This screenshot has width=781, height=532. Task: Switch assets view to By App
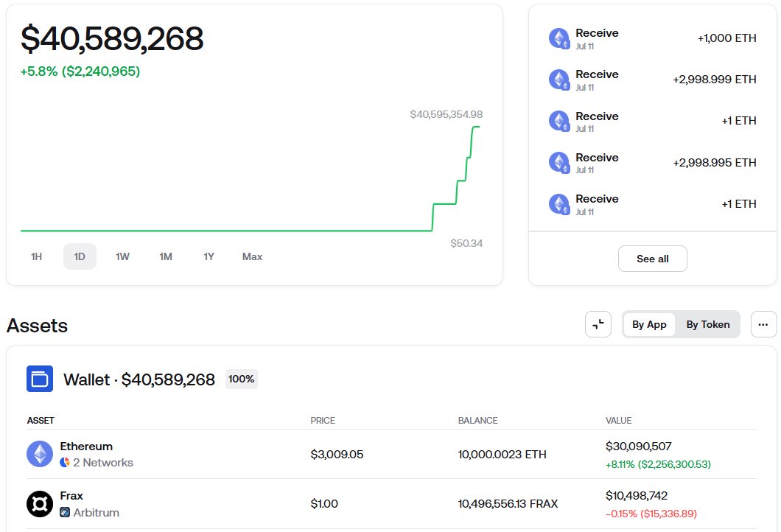(649, 324)
